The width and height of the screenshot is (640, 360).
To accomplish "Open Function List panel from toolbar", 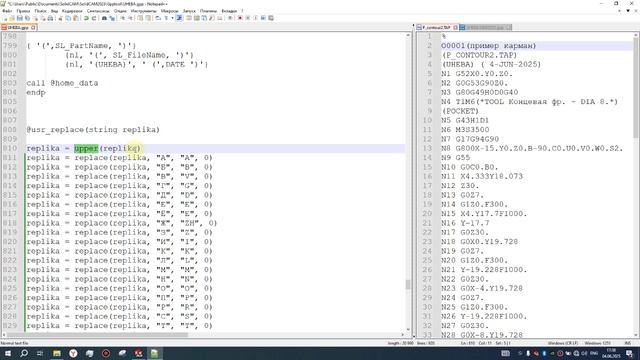I will click(211, 18).
